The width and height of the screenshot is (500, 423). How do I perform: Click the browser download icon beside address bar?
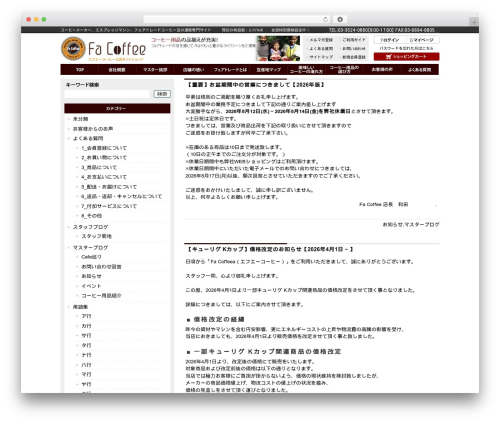click(x=340, y=19)
